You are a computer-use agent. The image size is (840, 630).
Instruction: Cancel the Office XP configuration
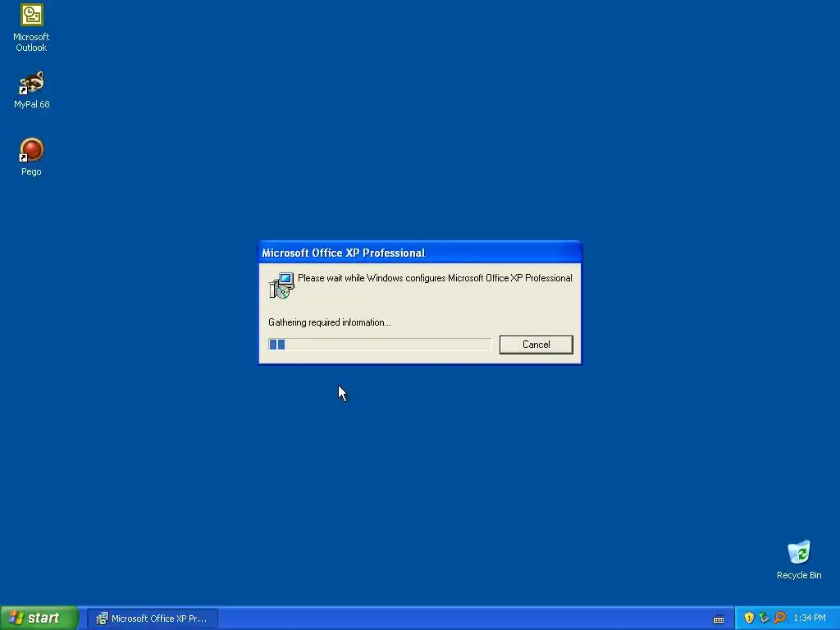coord(536,345)
